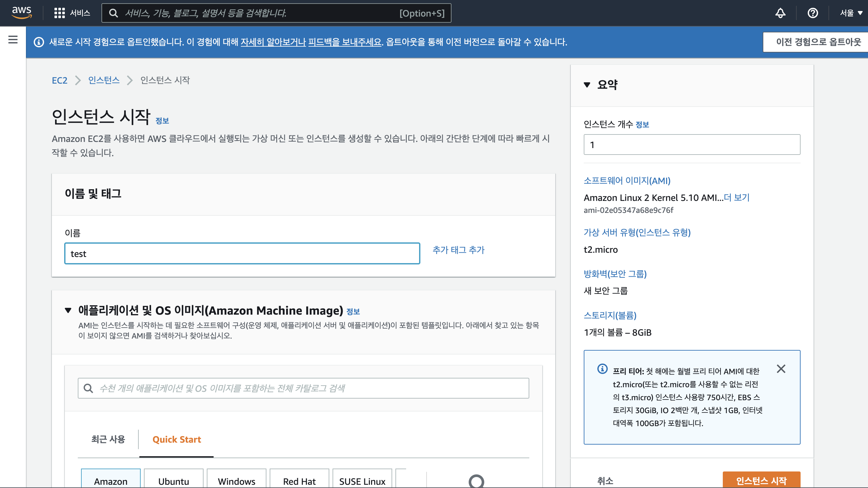Close the free tier info box
This screenshot has width=868, height=488.
(x=781, y=369)
